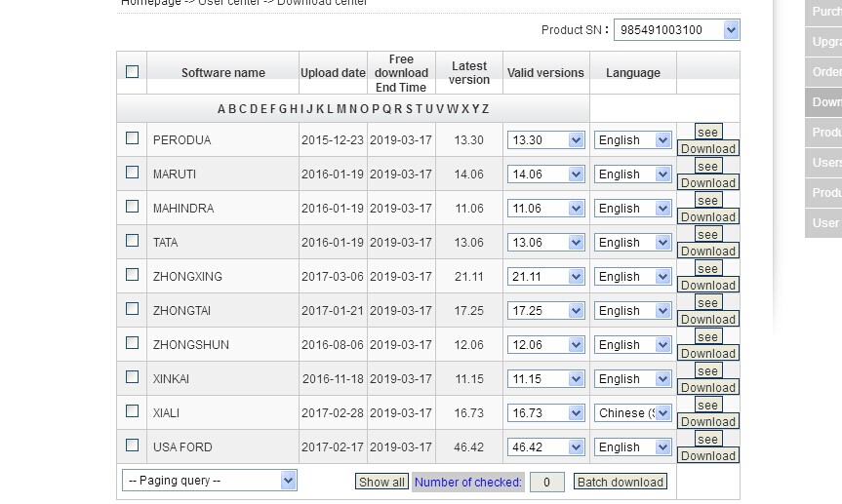Download the MARUTI software
Image resolution: width=842 pixels, height=504 pixels.
tap(707, 182)
